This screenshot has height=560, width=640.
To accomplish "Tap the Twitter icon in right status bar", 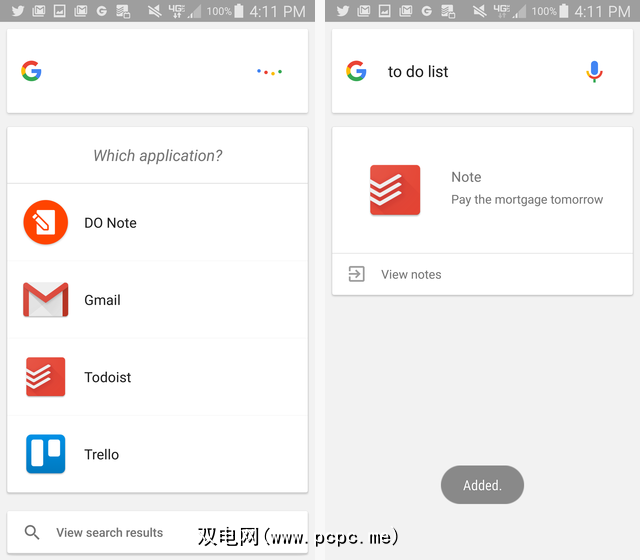I will tap(342, 11).
